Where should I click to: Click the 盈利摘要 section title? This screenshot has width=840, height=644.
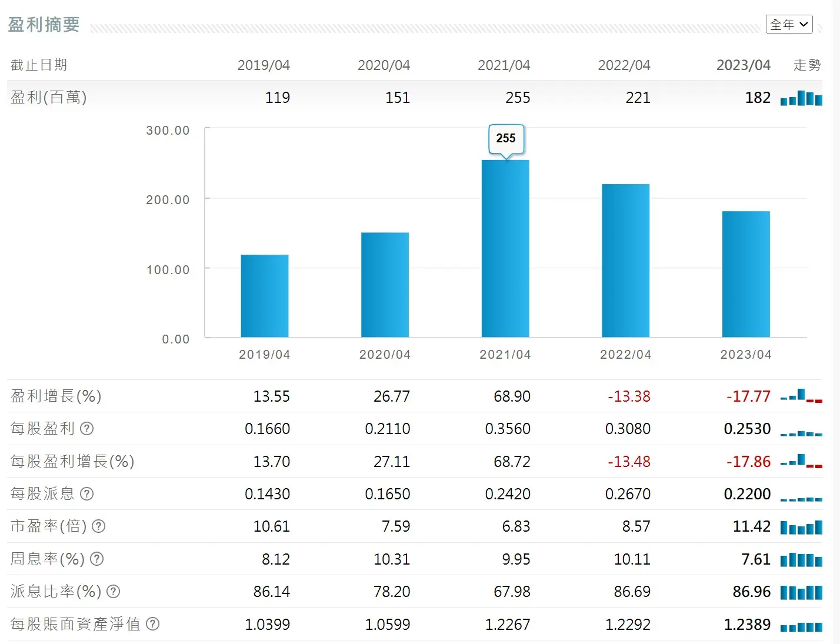(44, 25)
